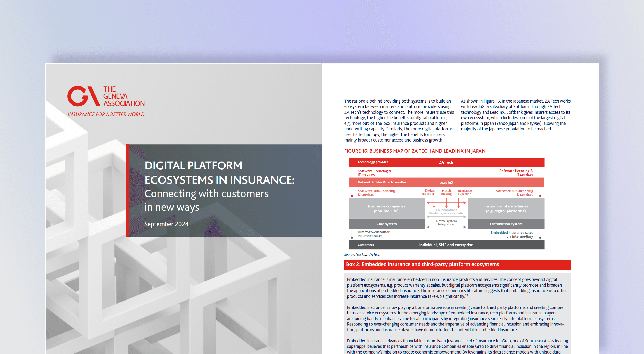The image size is (644, 354).
Task: Click the Collaborations products, services, data node
Action: click(446, 212)
